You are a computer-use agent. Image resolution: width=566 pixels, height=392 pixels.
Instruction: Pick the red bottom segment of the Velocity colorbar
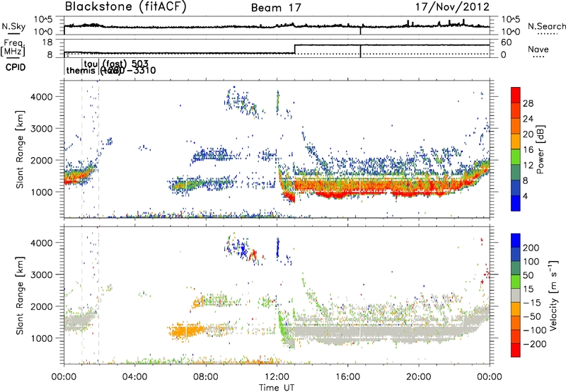coord(516,350)
